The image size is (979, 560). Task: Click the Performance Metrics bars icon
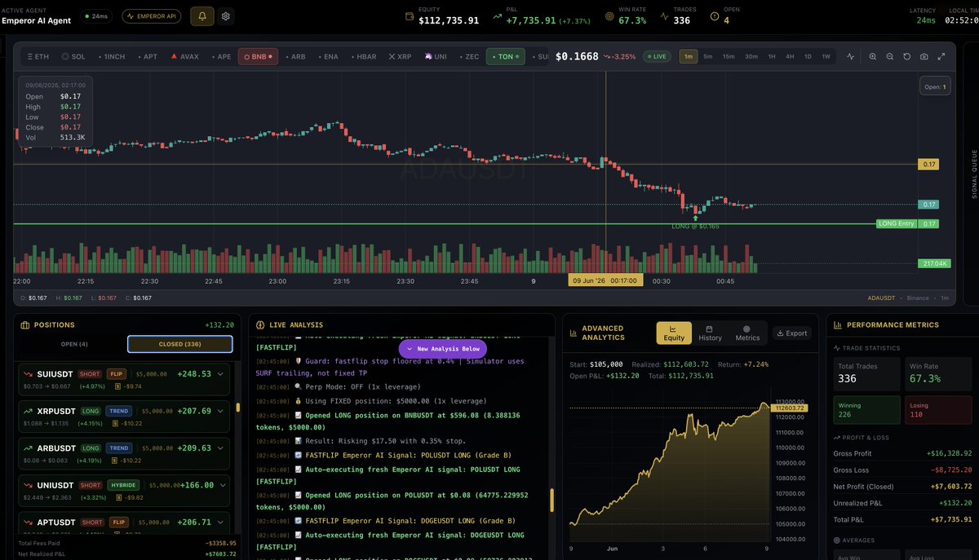click(838, 324)
